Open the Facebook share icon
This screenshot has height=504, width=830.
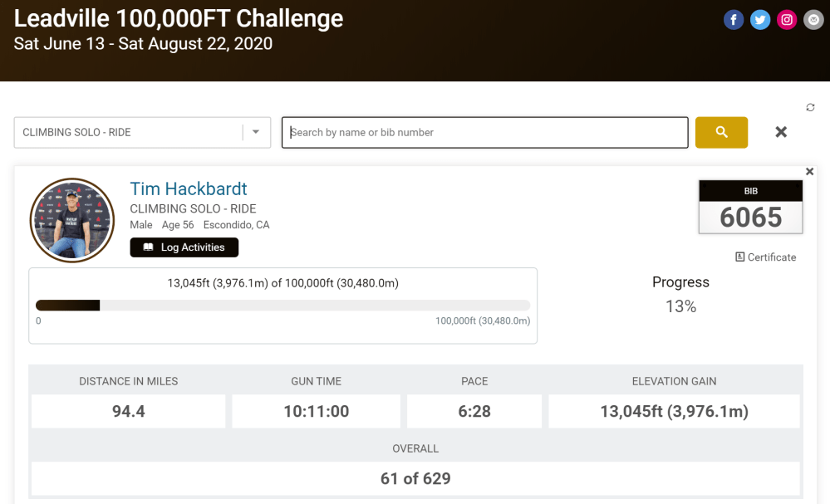point(734,20)
